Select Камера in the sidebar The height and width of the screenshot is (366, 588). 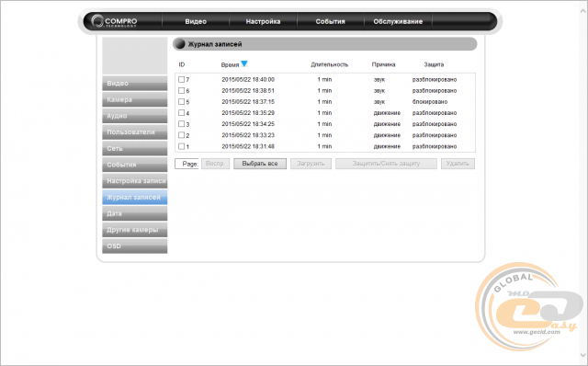coord(135,99)
